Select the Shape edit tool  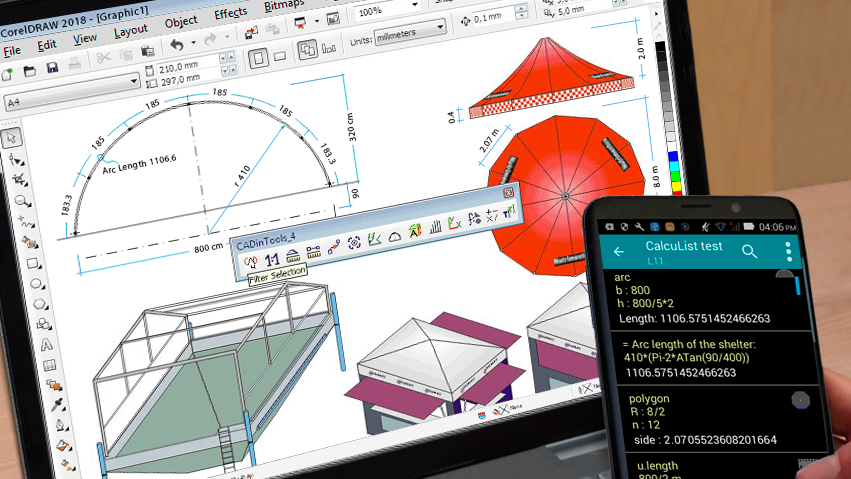pyautogui.click(x=16, y=160)
